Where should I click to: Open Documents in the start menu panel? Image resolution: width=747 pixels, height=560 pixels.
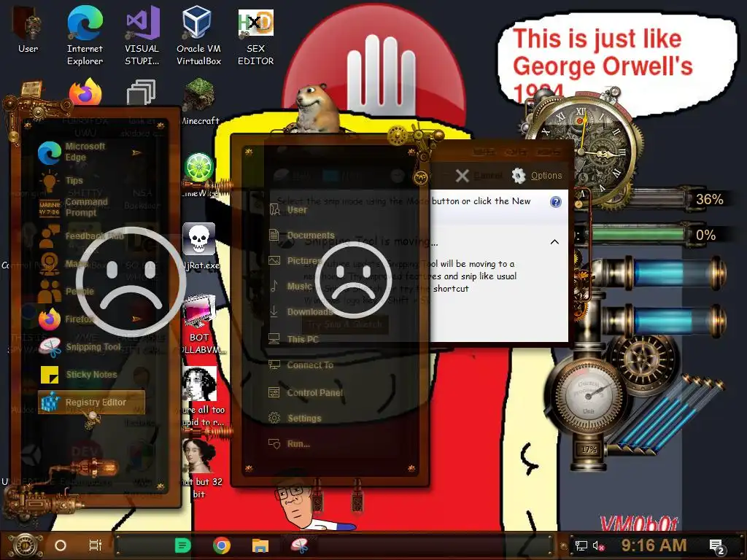point(302,236)
